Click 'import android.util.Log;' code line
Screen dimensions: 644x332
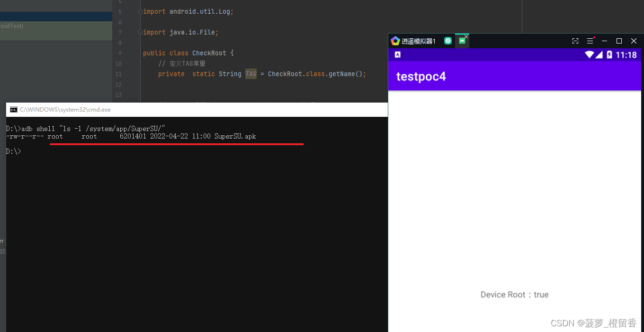coord(188,11)
